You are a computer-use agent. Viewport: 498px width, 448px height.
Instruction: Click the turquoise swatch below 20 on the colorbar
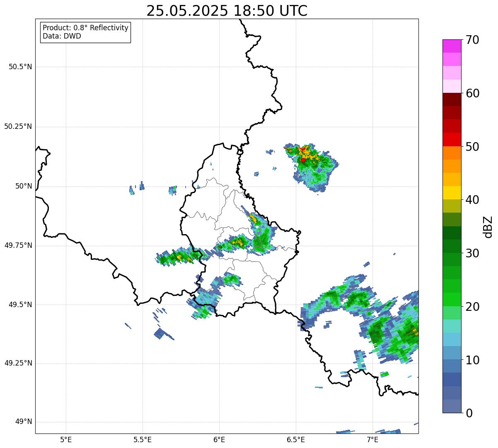[x=452, y=326]
